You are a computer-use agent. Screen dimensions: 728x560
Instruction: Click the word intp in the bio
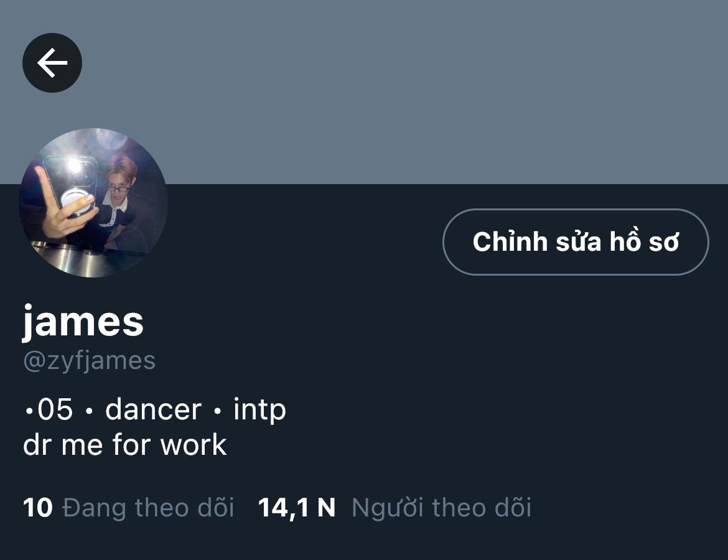(x=259, y=409)
